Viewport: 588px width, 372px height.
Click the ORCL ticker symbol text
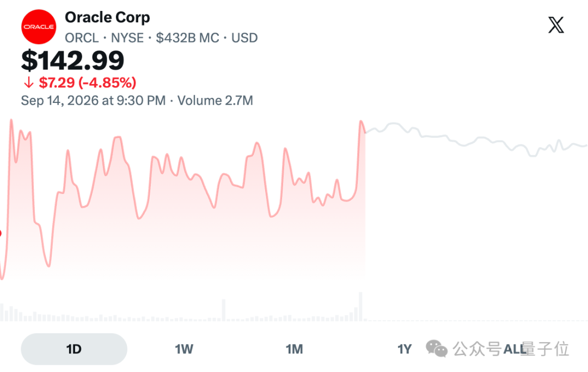pos(82,38)
